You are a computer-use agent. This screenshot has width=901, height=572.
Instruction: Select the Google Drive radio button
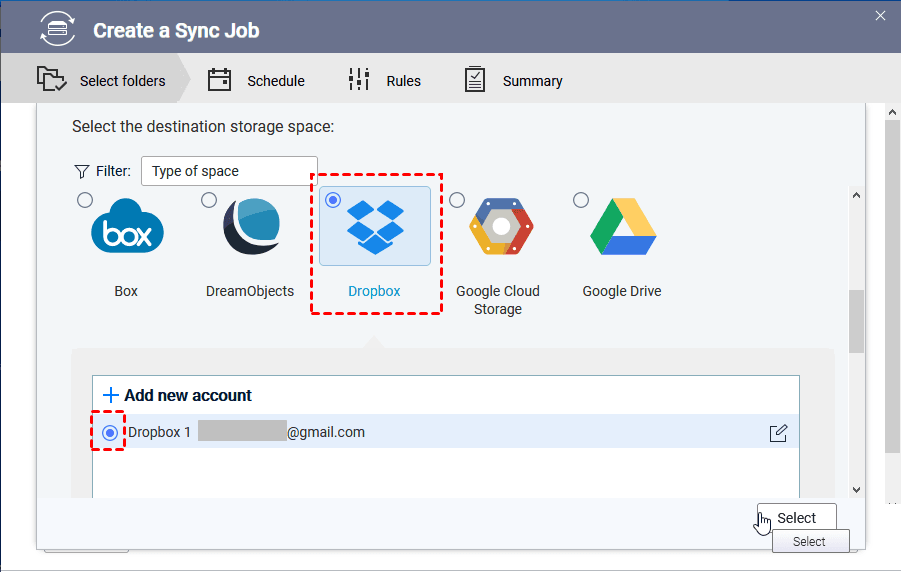(581, 200)
